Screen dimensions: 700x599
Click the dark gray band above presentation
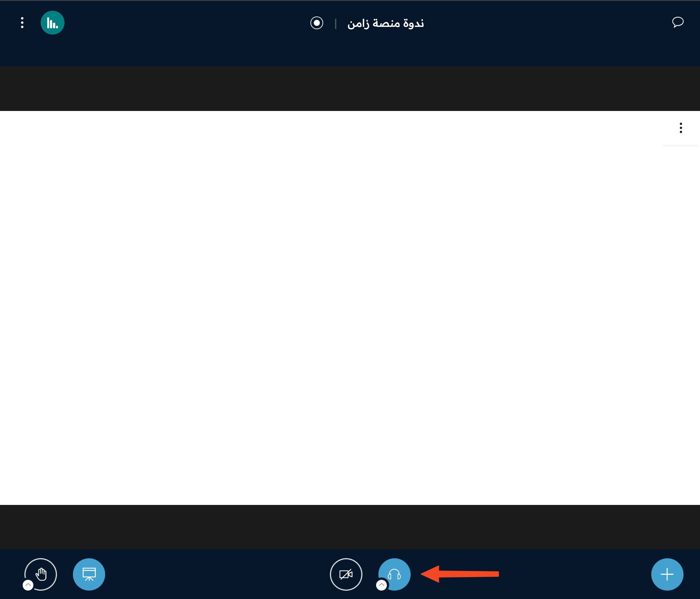tap(350, 88)
